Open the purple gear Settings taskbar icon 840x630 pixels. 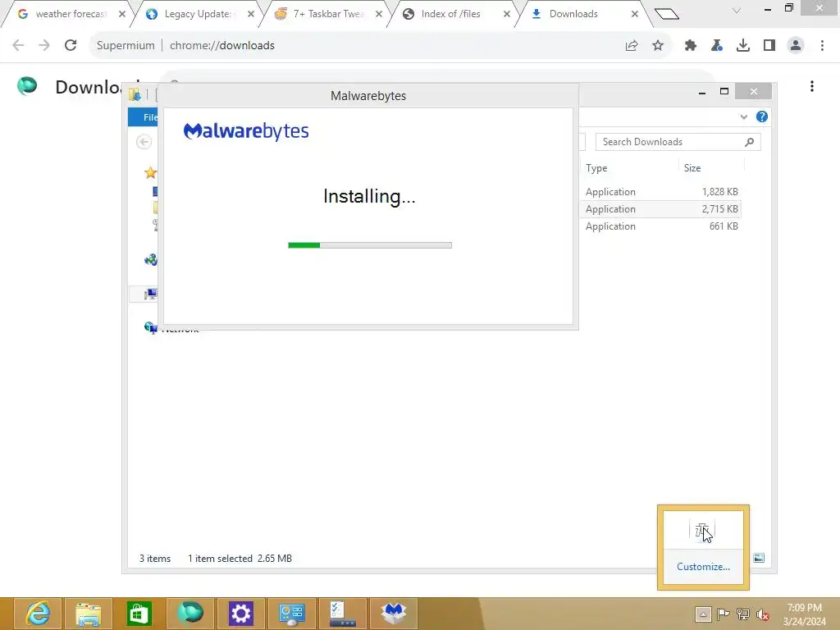(x=240, y=614)
